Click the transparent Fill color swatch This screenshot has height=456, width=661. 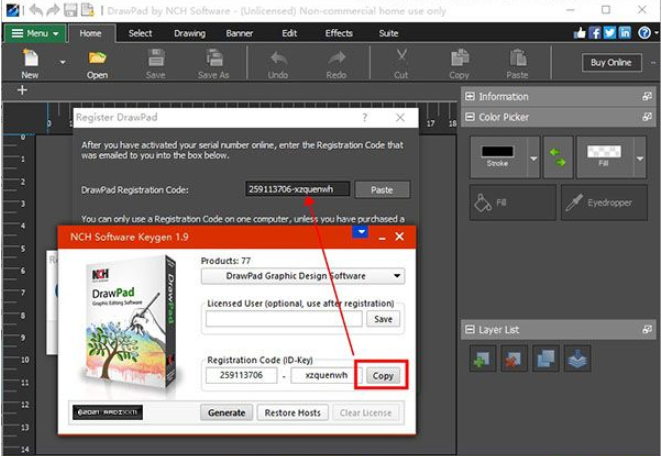coord(604,151)
